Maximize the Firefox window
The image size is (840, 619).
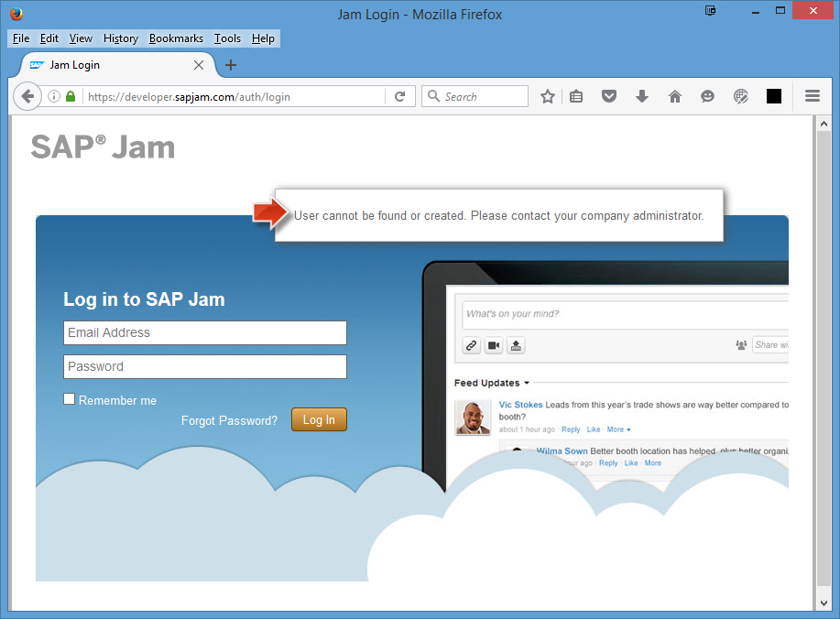[x=780, y=11]
